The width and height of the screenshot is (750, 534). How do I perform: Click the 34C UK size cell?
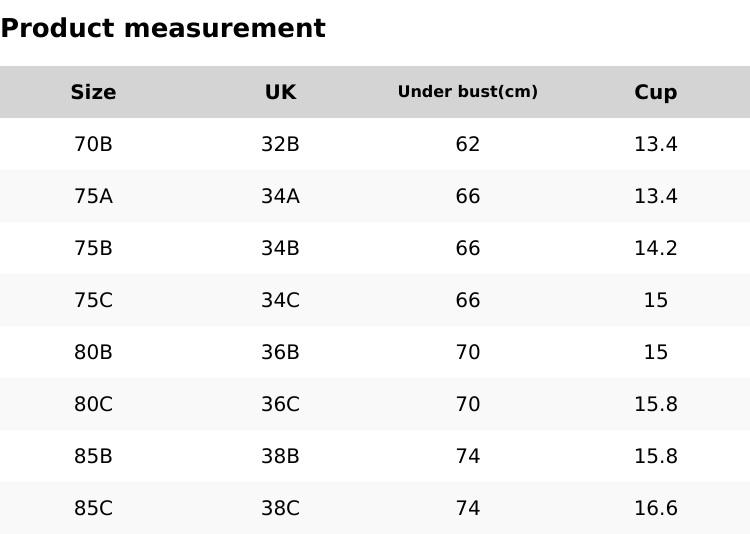pos(280,300)
